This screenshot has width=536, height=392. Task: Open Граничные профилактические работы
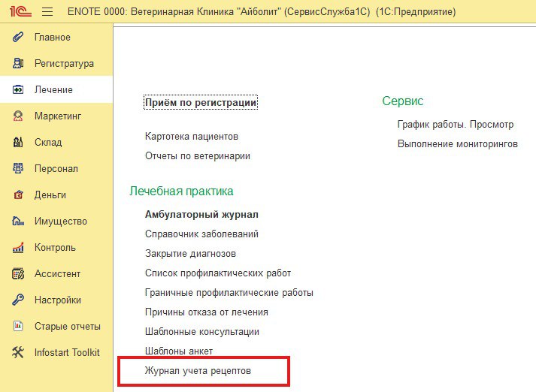229,293
